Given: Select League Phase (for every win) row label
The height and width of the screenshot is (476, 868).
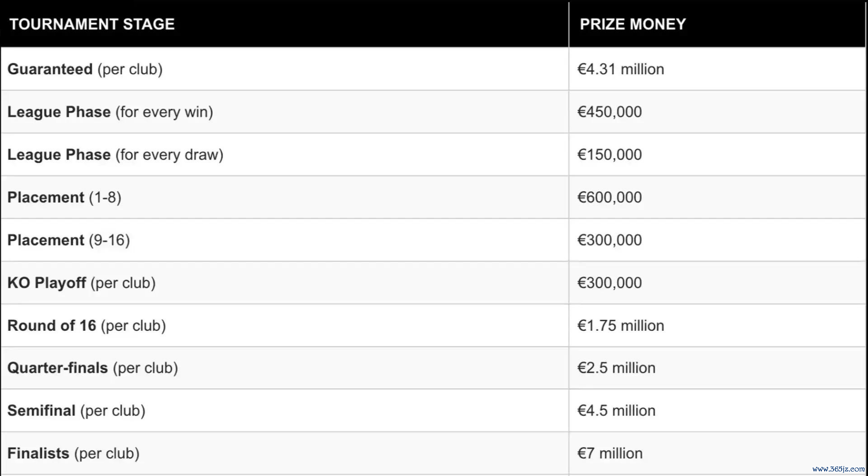Looking at the screenshot, I should click(110, 112).
